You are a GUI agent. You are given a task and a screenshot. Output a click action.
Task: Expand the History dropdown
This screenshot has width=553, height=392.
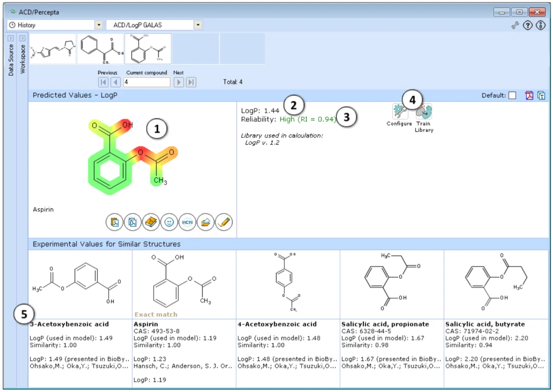pos(99,25)
